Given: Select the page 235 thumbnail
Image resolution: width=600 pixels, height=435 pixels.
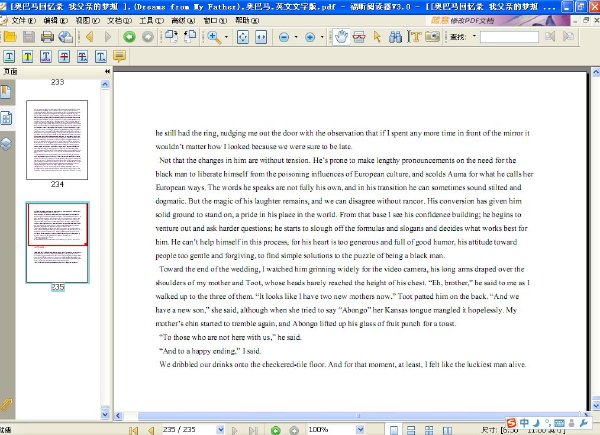Looking at the screenshot, I should [57, 243].
